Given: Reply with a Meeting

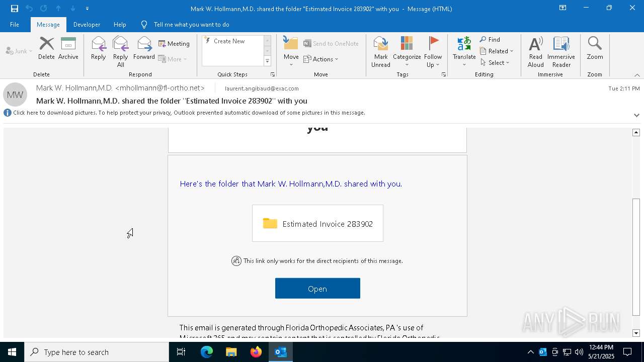Looking at the screenshot, I should pyautogui.click(x=174, y=44).
